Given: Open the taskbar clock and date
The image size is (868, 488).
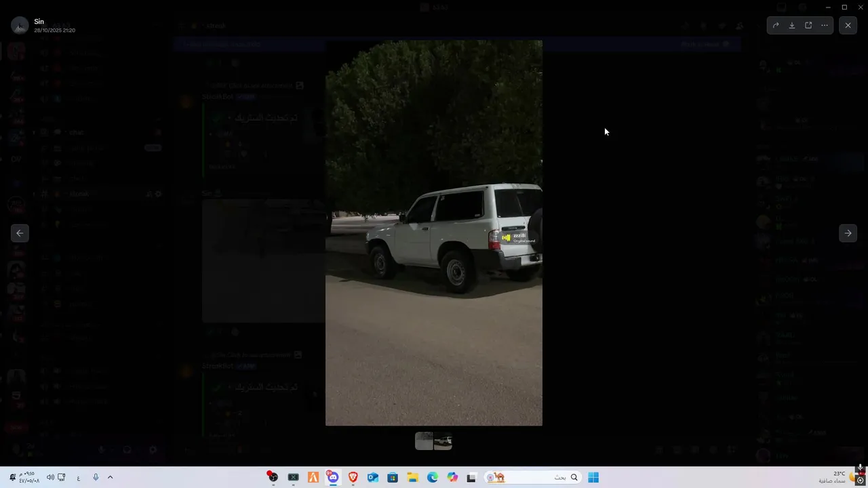Looking at the screenshot, I should 29,477.
